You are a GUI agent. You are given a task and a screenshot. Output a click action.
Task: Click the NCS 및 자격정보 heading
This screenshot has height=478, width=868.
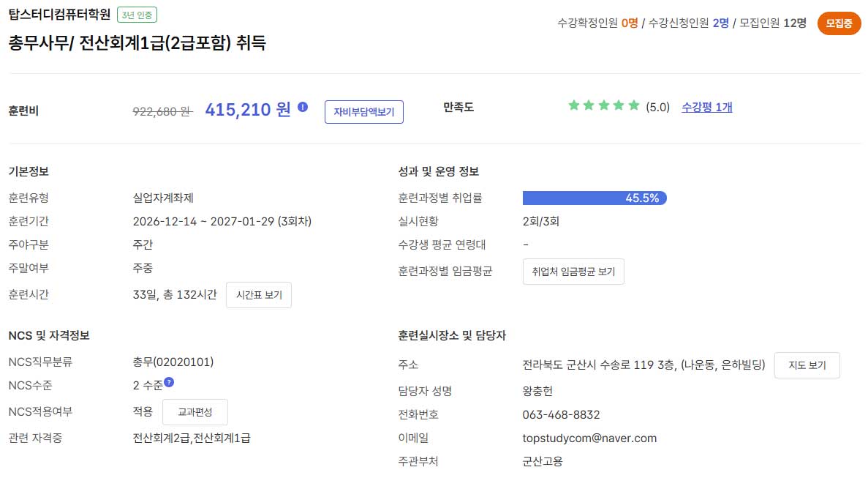(x=49, y=335)
